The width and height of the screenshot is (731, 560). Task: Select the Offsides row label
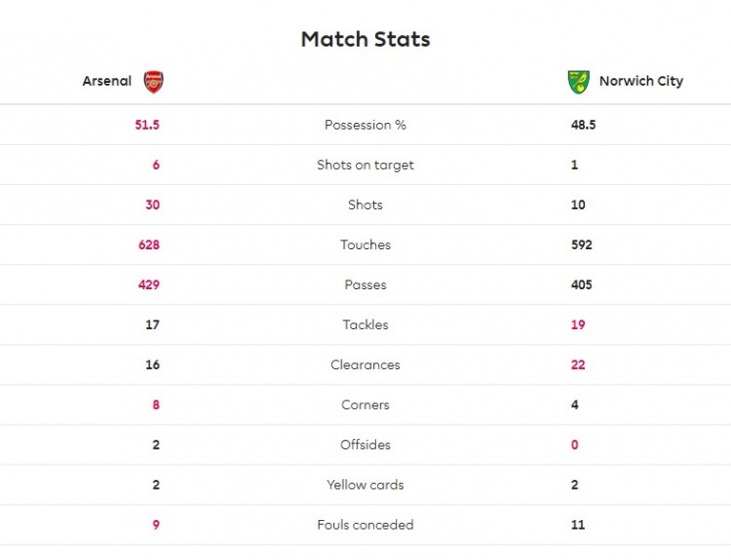pos(365,445)
